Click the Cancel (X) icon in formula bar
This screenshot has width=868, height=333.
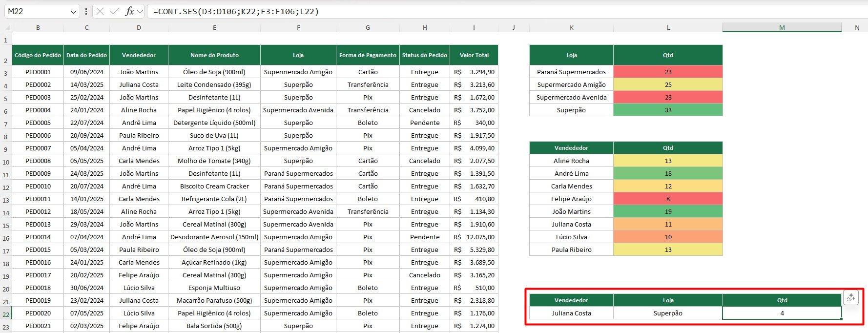pos(100,11)
